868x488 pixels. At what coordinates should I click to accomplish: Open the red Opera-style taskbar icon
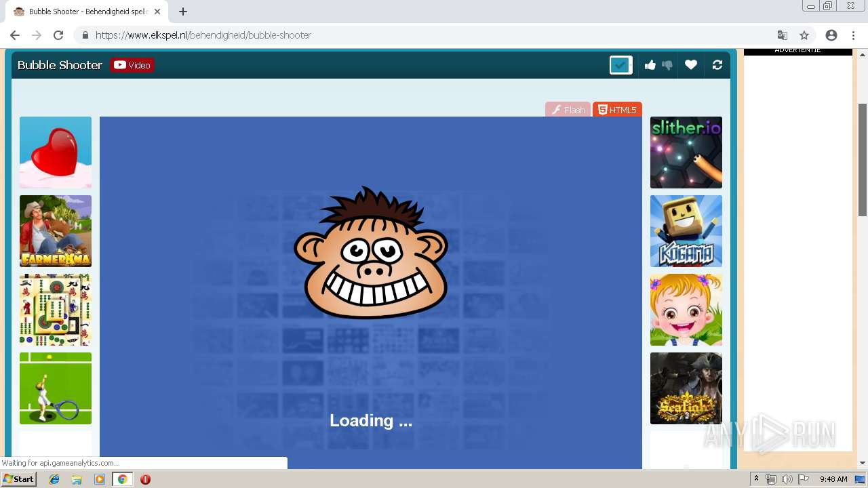(145, 479)
